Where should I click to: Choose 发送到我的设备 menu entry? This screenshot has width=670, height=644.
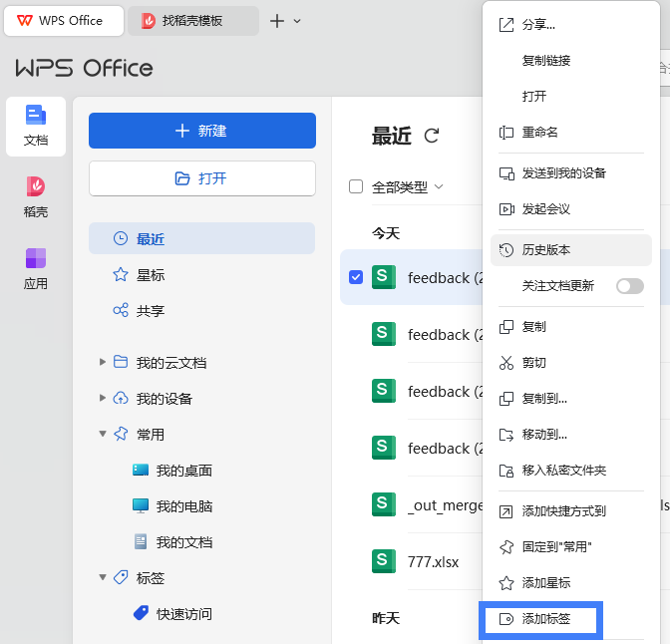571,173
